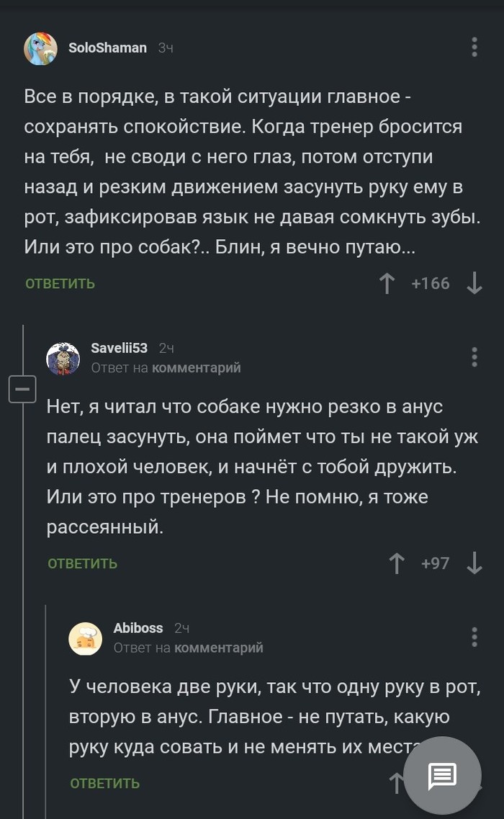Open Savelii53's profile via username

pos(119,348)
